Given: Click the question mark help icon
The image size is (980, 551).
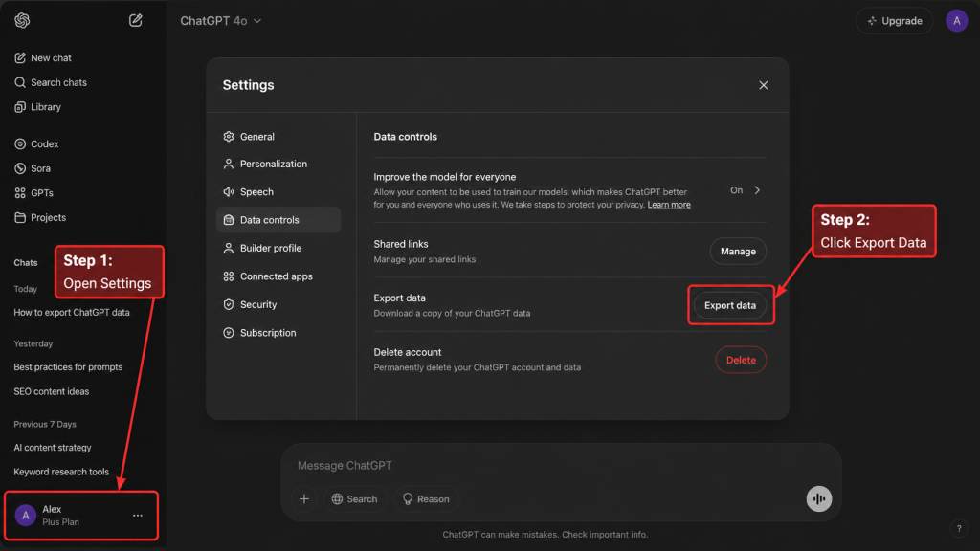Looking at the screenshot, I should tap(959, 528).
